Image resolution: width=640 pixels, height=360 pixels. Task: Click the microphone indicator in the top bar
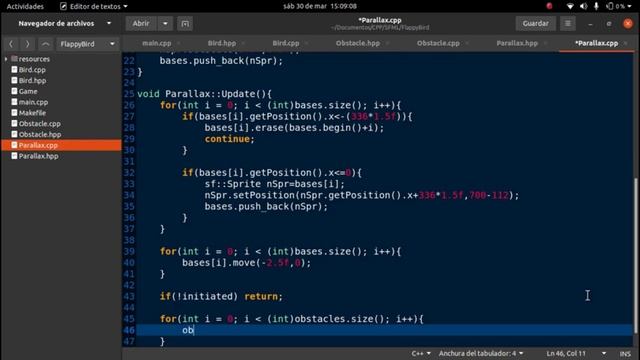596,6
